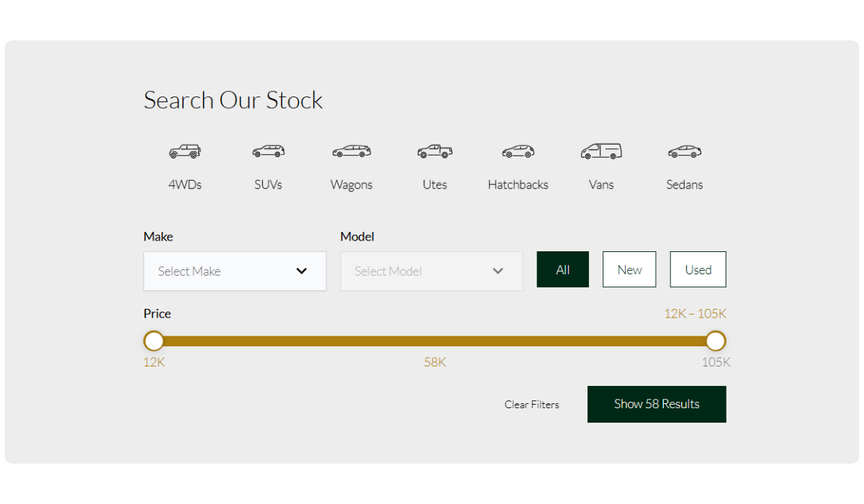Image resolution: width=864 pixels, height=504 pixels.
Task: Select the Hatchbacks car icon
Action: [518, 152]
